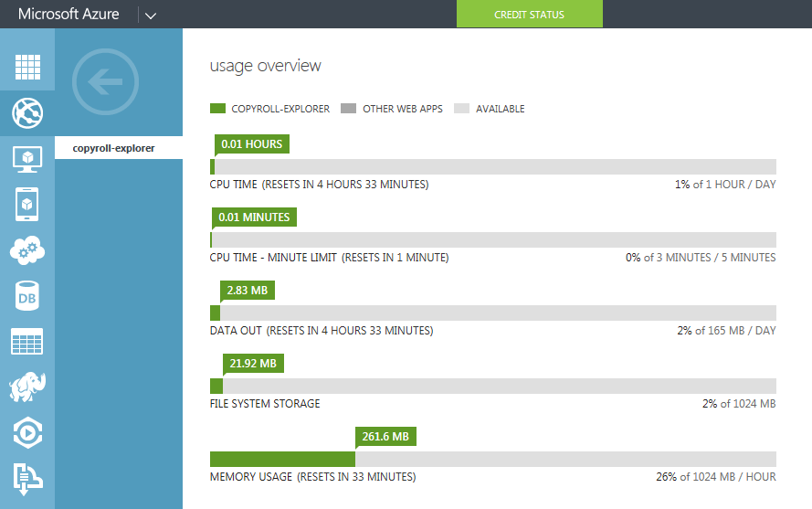Click 'MEMORY USAGE (RESETS IN 33 MINUTES)' label
The image size is (812, 509).
[x=312, y=477]
